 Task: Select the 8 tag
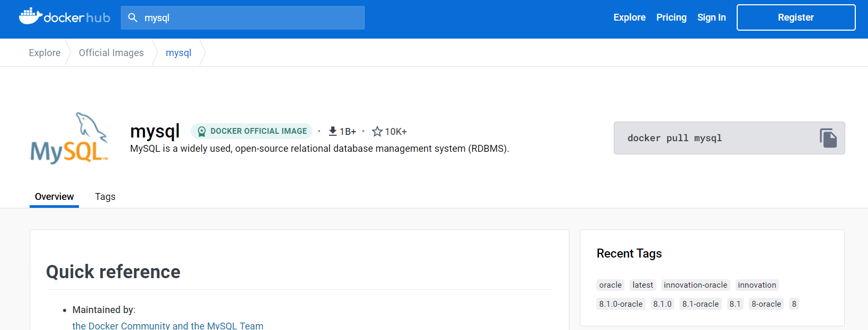794,304
